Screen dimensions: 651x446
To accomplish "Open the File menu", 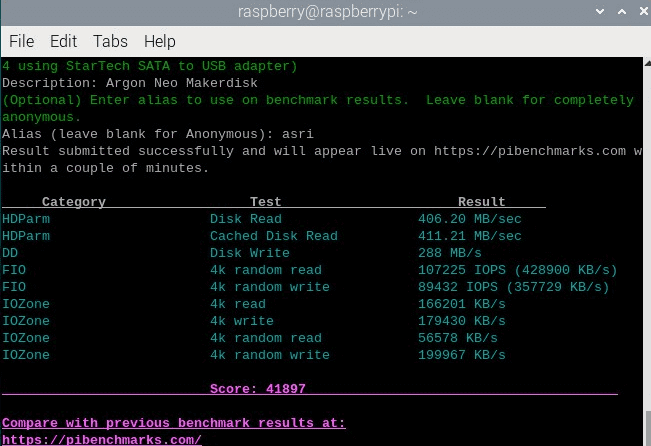I will (x=21, y=41).
